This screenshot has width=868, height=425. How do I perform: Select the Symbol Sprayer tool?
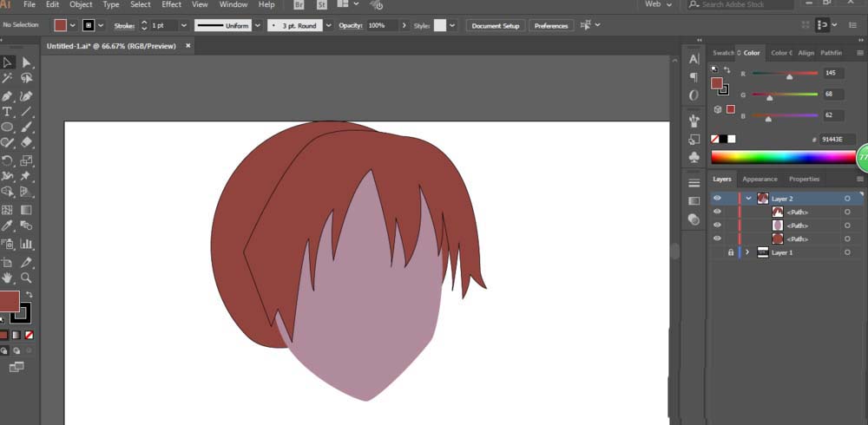click(x=7, y=244)
